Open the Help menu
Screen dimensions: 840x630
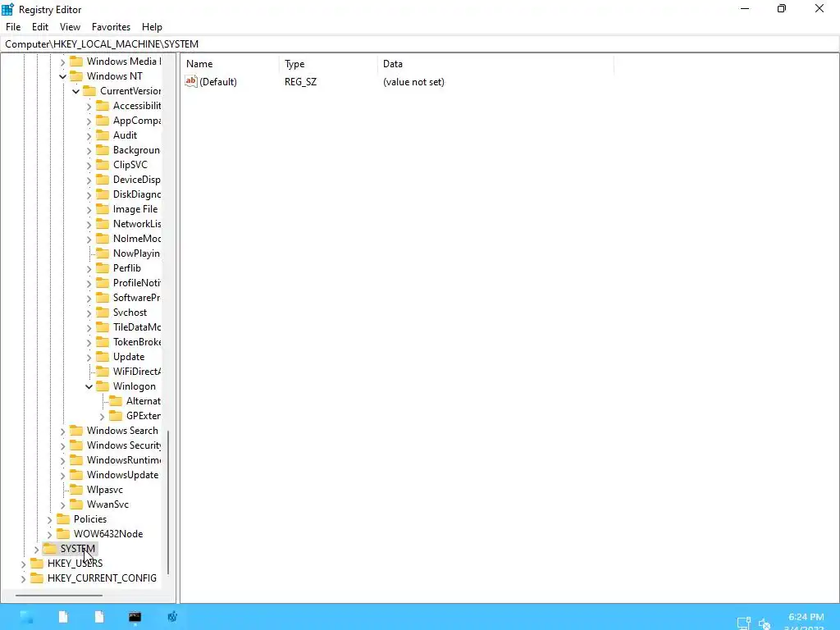pos(152,27)
